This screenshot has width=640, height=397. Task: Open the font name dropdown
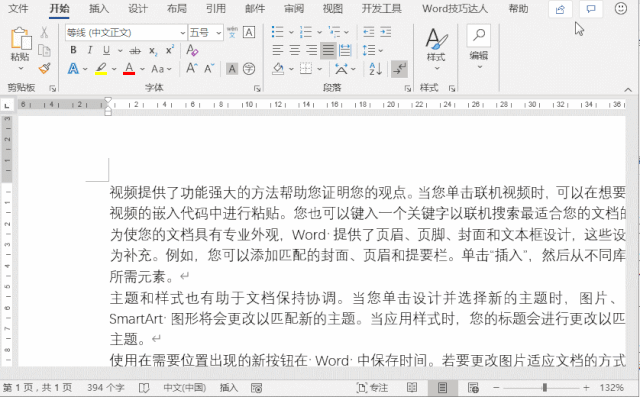[182, 33]
